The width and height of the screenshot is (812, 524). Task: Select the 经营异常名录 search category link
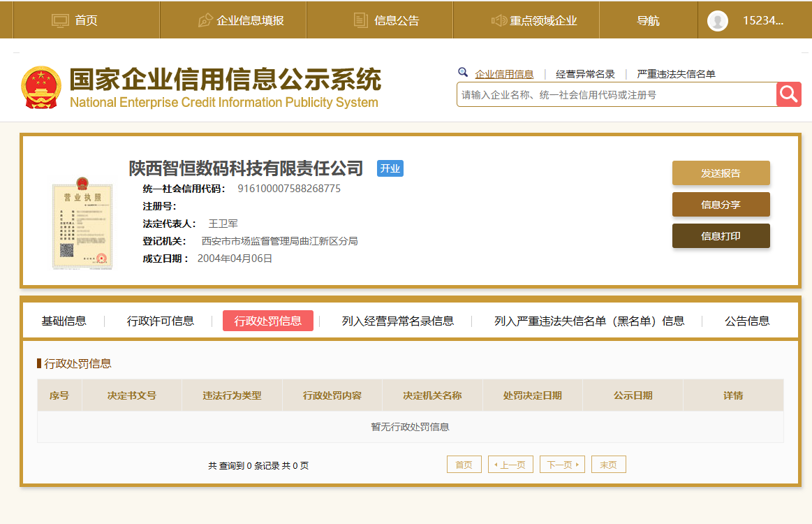585,74
